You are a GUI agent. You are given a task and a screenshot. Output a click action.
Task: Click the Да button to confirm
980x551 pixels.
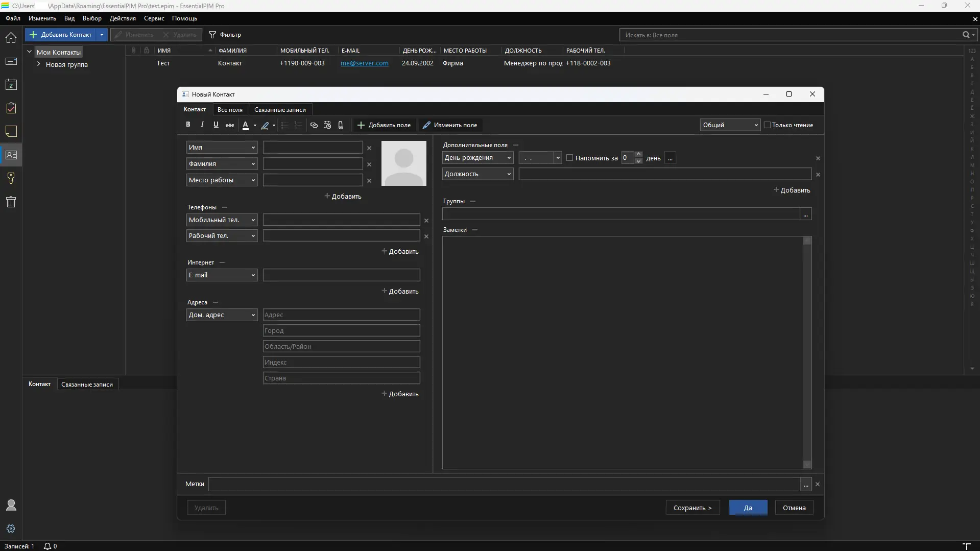click(x=748, y=508)
